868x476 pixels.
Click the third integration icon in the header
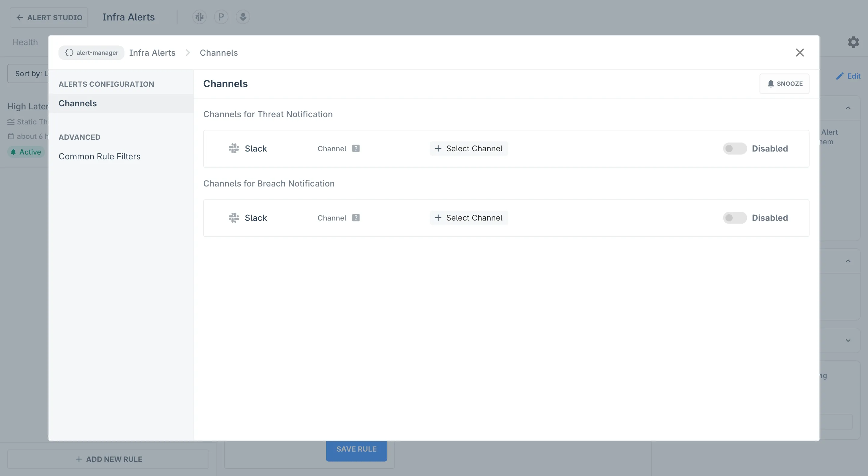point(243,17)
